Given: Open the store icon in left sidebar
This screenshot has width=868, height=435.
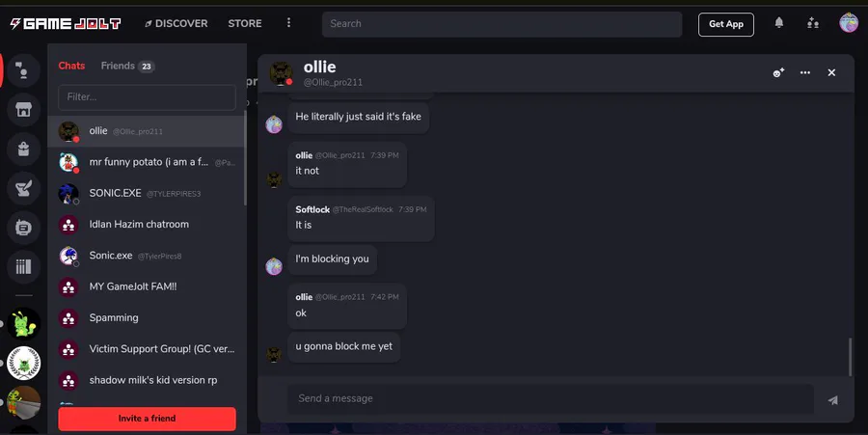Looking at the screenshot, I should point(23,110).
